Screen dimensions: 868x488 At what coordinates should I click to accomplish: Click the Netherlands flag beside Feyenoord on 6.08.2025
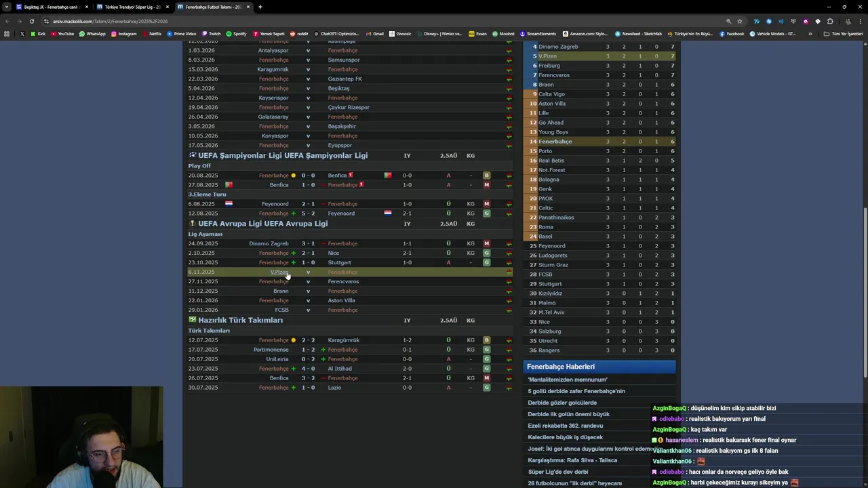[x=229, y=203]
